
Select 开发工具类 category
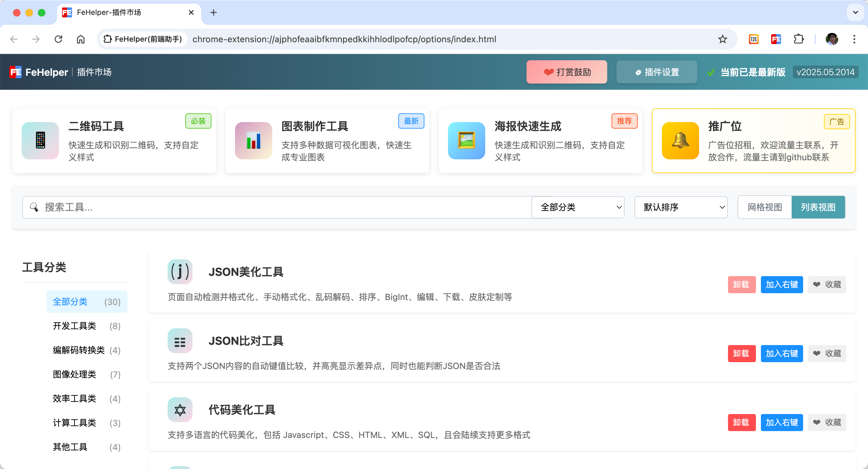pos(87,326)
